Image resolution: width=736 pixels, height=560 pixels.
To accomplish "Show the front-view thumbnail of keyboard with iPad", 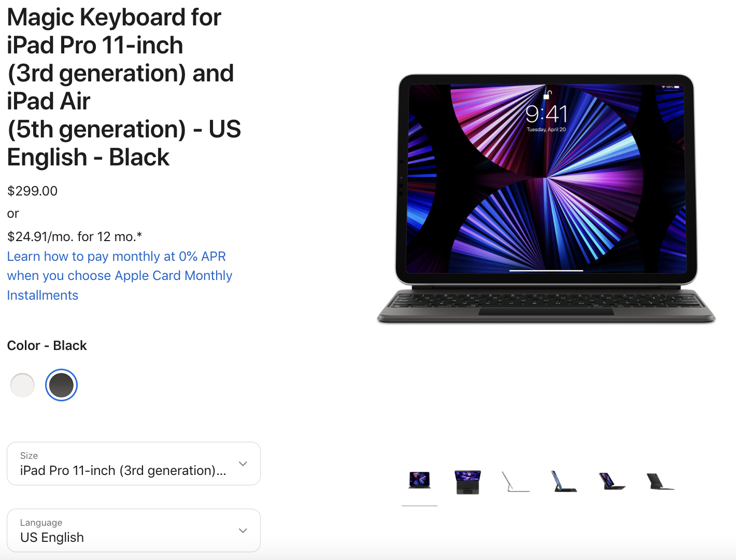I will pos(420,481).
